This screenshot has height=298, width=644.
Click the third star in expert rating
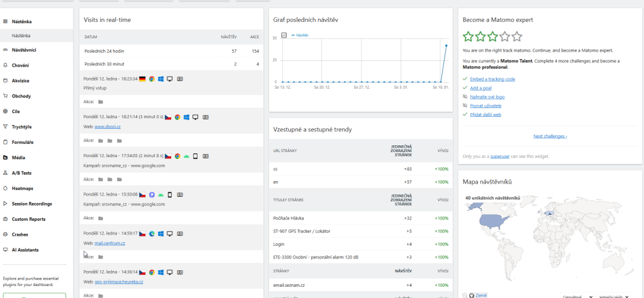tap(492, 36)
